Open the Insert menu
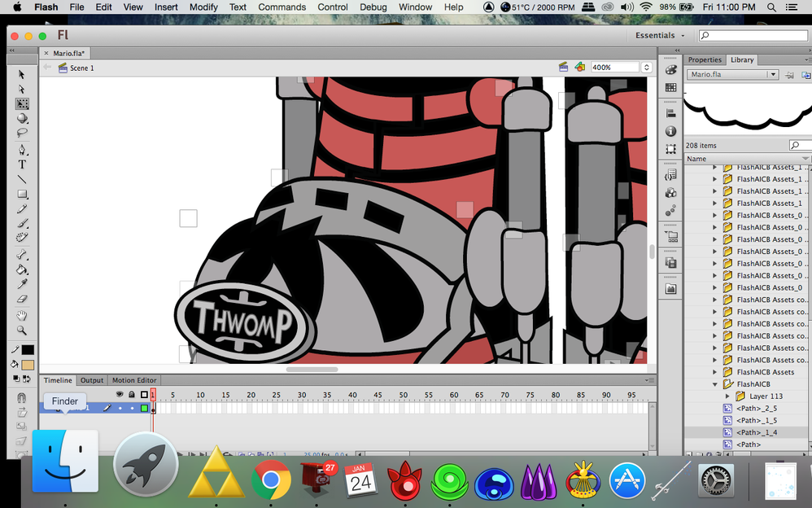 point(166,7)
